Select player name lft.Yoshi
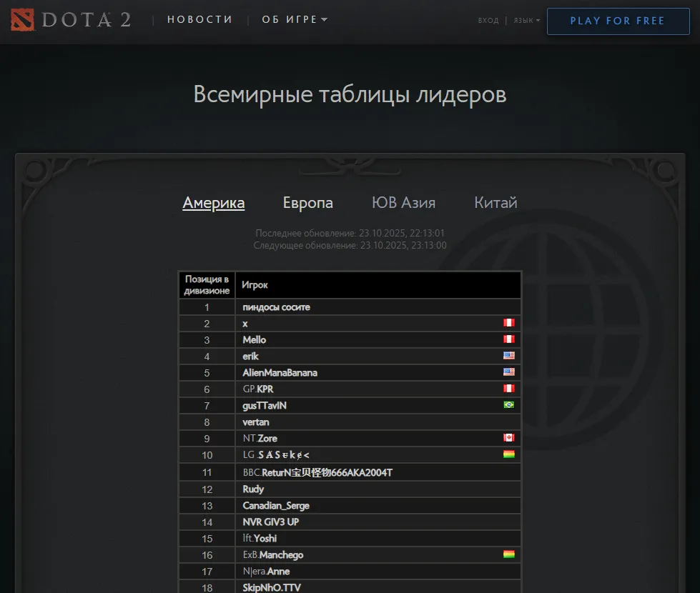Image resolution: width=700 pixels, height=593 pixels. pos(260,539)
